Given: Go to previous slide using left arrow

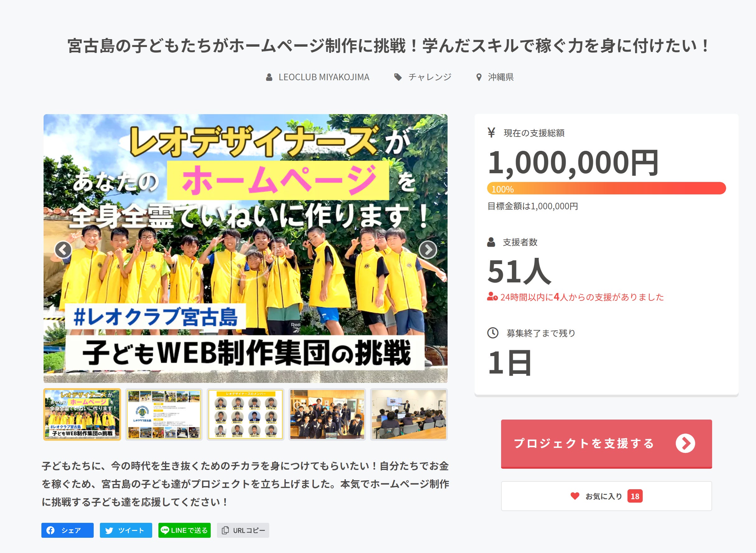Looking at the screenshot, I should pyautogui.click(x=63, y=249).
